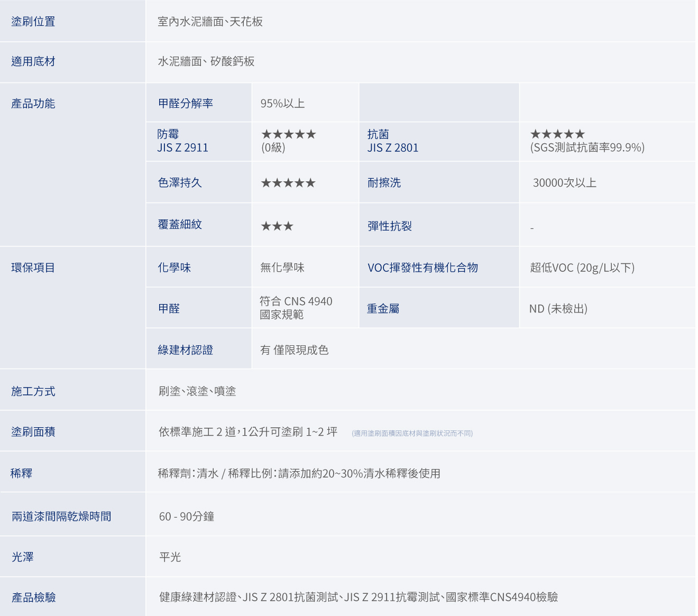Select the 兩道漆間隔乾燥時間 row header
698x616 pixels.
61,517
